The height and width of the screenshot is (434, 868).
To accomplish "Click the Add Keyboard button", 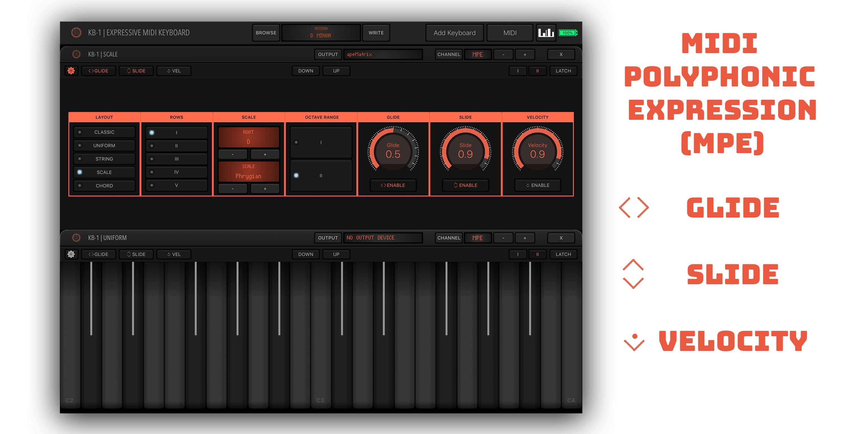I will [x=455, y=33].
